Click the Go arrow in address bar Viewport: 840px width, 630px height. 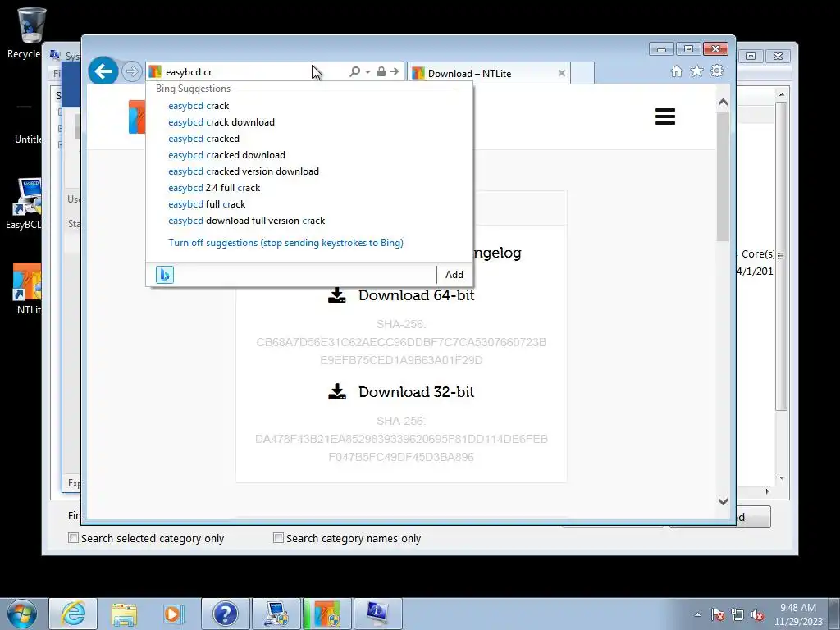395,71
